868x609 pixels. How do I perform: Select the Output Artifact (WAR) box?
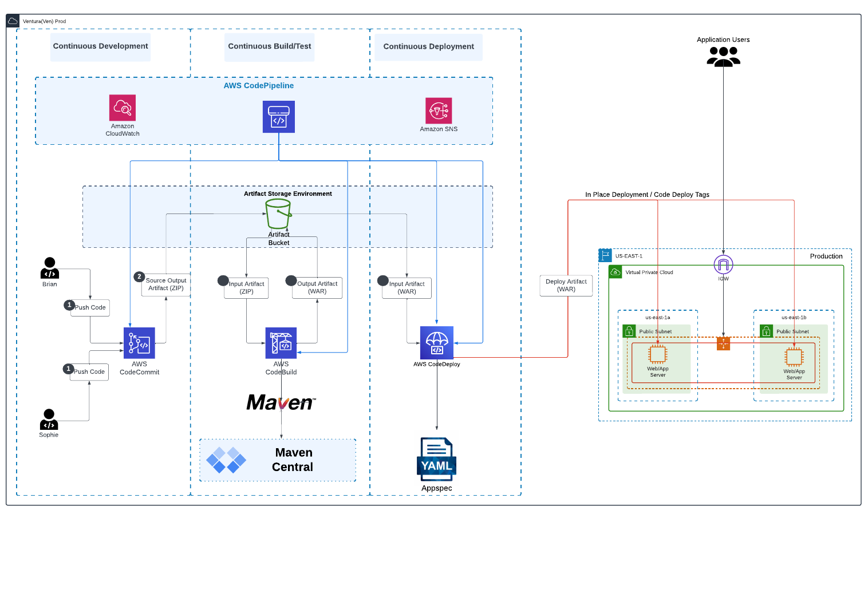coord(317,288)
